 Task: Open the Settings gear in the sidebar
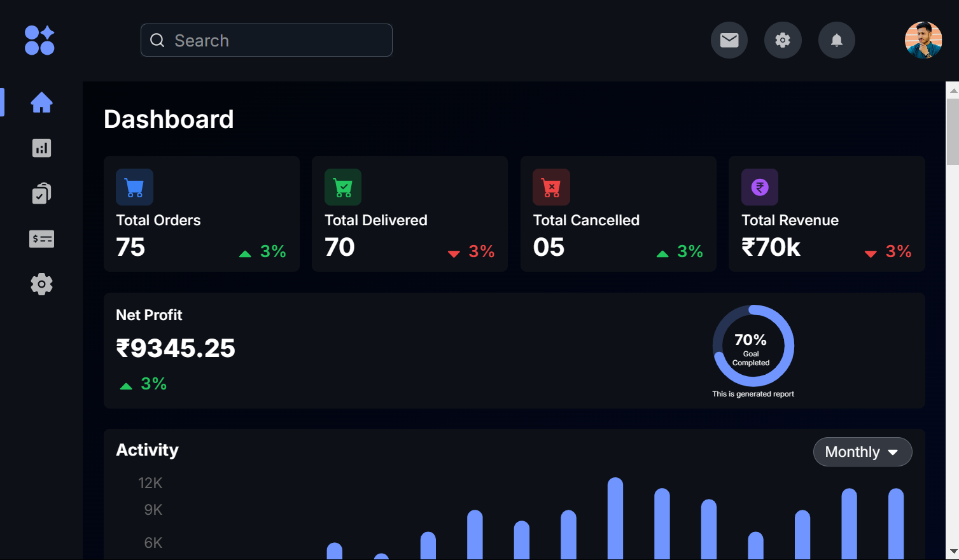pyautogui.click(x=41, y=284)
